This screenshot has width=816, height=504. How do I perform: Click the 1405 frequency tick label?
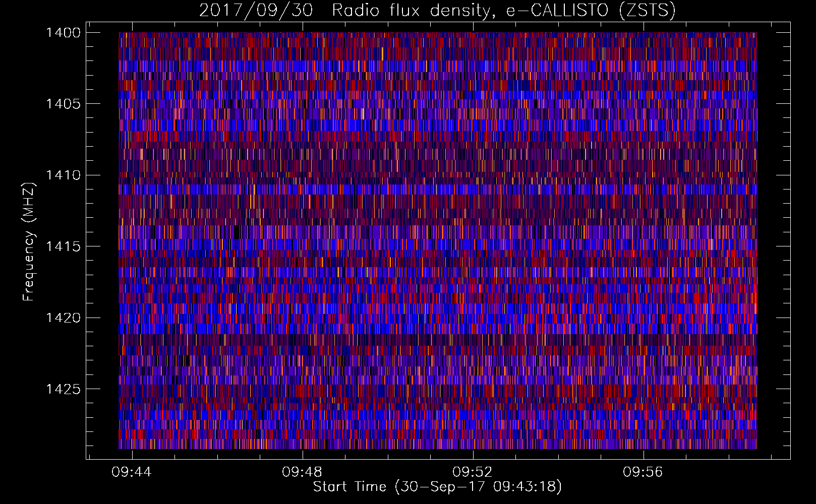tap(63, 104)
